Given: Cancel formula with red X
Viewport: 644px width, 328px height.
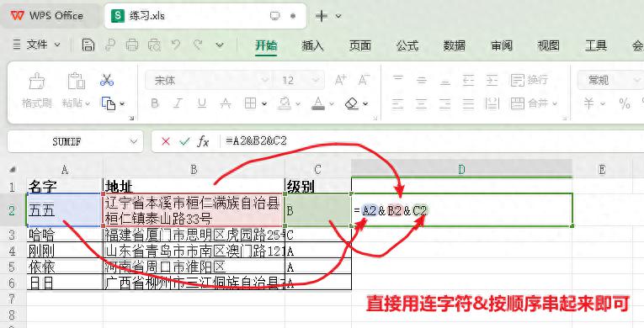Looking at the screenshot, I should pyautogui.click(x=166, y=141).
